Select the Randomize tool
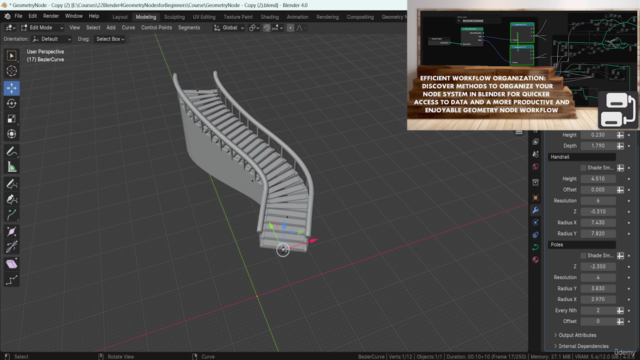Viewport: 640px width, 360px height. [x=11, y=280]
